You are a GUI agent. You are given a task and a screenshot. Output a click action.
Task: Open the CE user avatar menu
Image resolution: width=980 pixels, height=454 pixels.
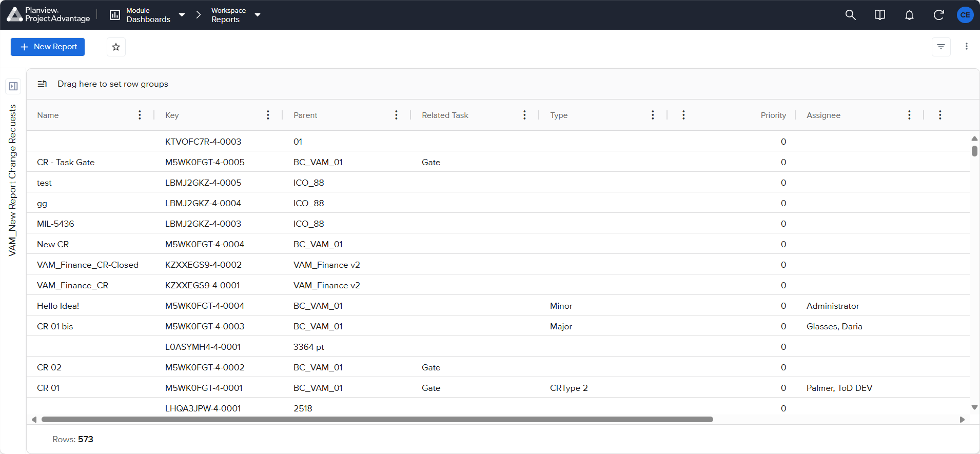click(965, 15)
